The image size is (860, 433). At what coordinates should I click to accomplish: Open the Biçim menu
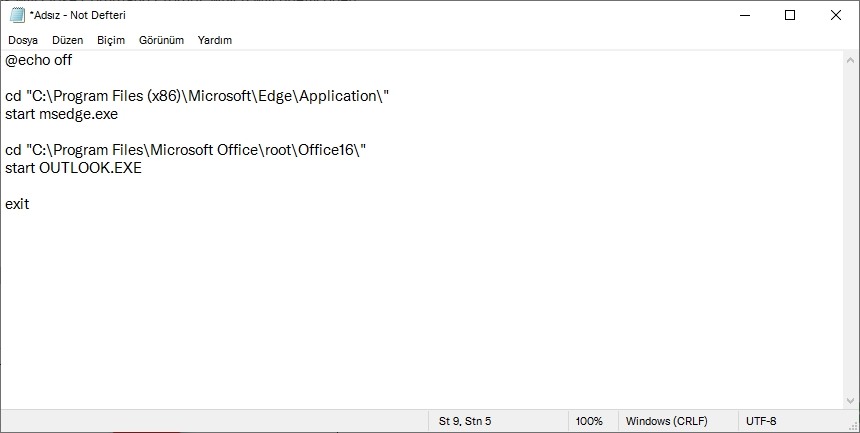111,40
